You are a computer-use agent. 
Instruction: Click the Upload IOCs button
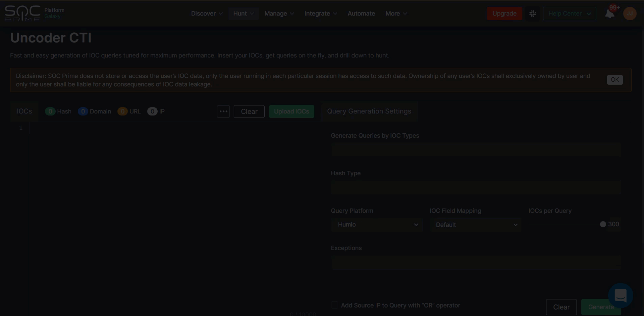click(291, 111)
